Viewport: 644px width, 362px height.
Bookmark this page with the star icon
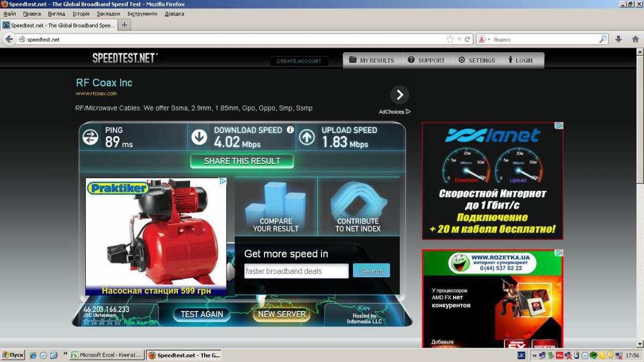coord(450,39)
